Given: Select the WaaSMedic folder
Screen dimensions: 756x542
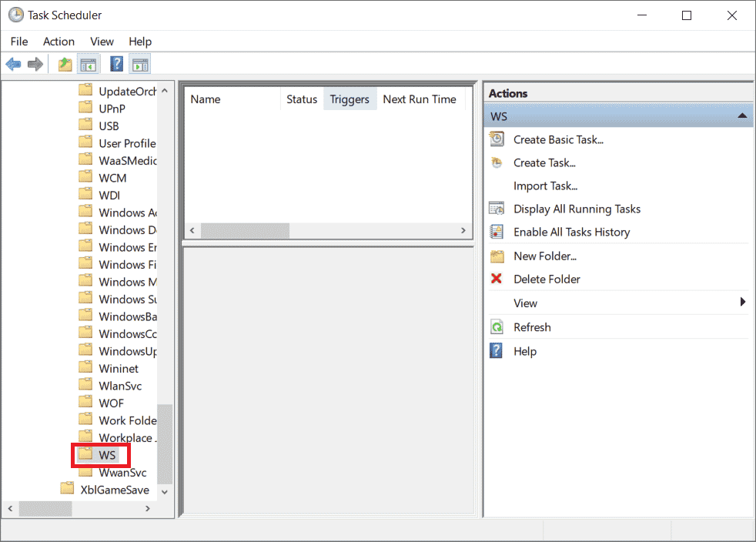Looking at the screenshot, I should [x=128, y=161].
